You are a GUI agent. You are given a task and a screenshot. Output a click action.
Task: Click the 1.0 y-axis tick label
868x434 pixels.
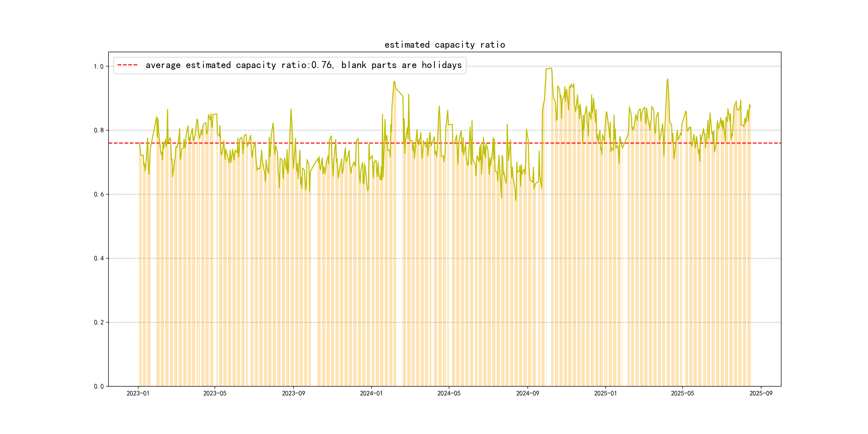pyautogui.click(x=98, y=66)
